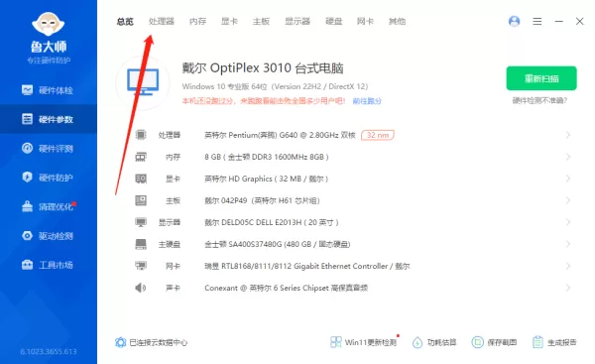Open 工具市场 tool market

tap(48, 265)
